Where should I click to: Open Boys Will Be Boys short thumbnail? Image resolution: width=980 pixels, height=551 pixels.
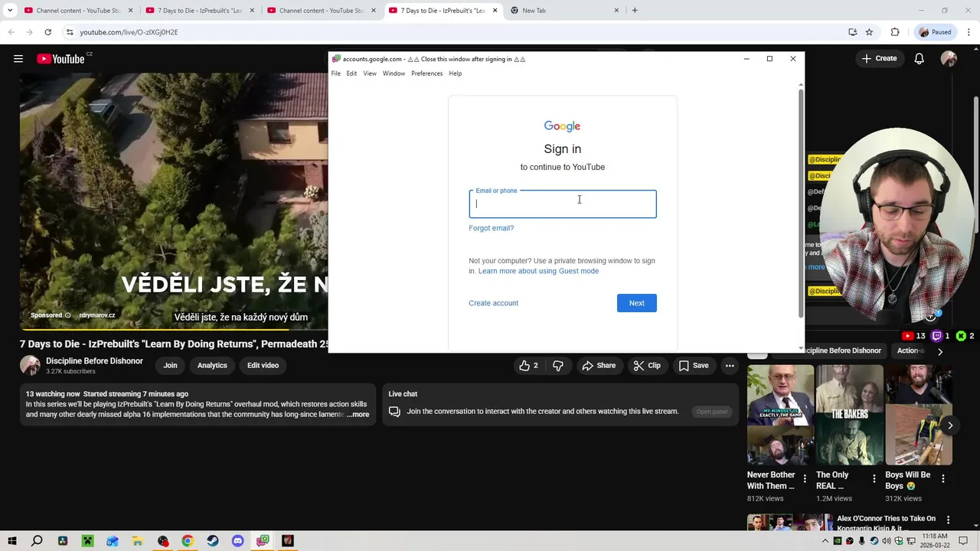click(x=919, y=415)
